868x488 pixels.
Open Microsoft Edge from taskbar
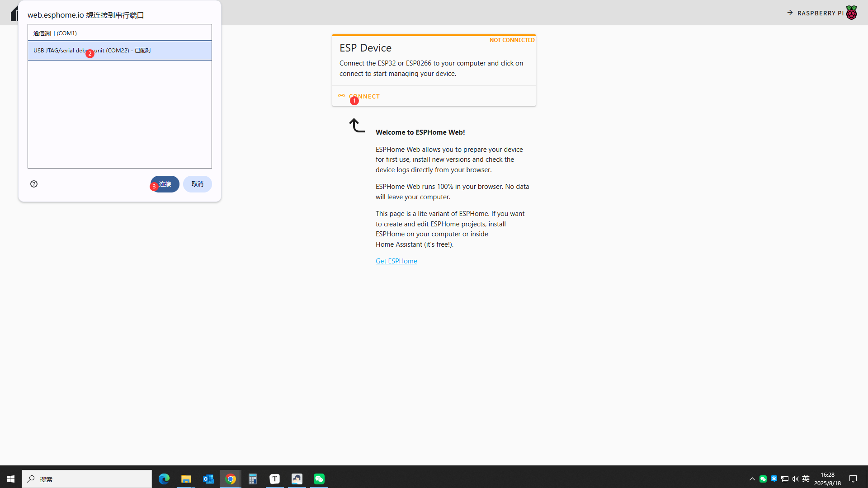164,479
